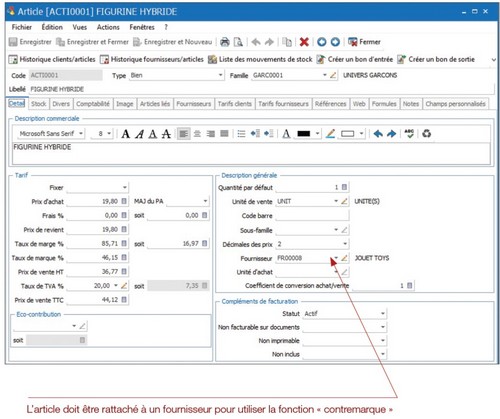Click the Libellé text field

click(x=261, y=89)
